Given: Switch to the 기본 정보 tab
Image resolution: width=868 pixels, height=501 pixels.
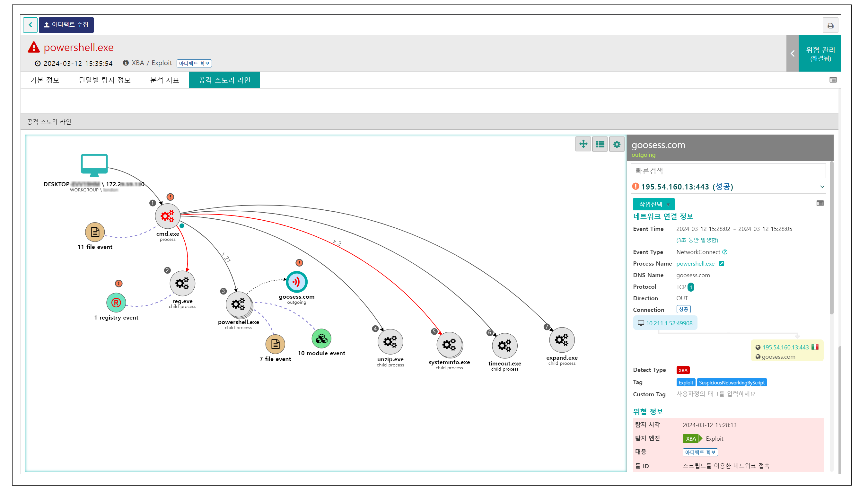Looking at the screenshot, I should click(x=45, y=80).
